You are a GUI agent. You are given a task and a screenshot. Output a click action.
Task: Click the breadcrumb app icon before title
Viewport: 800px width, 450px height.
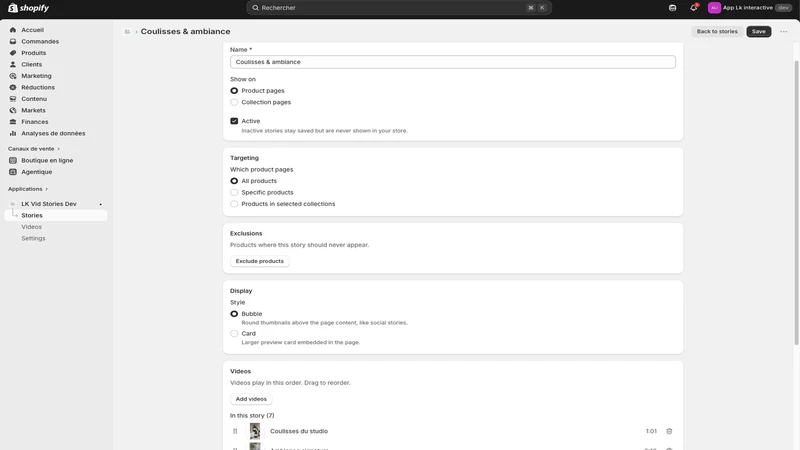click(127, 32)
